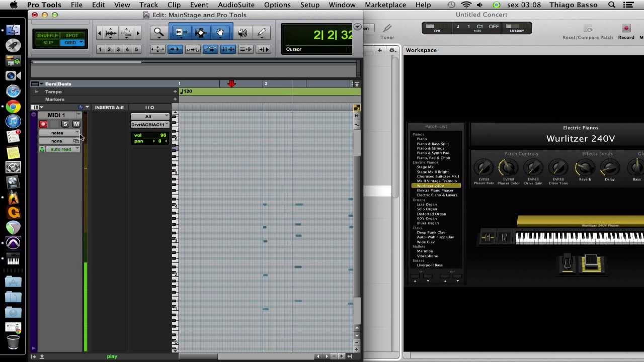Expand the Tempo ruler triangle
The image size is (644, 362).
(36, 92)
